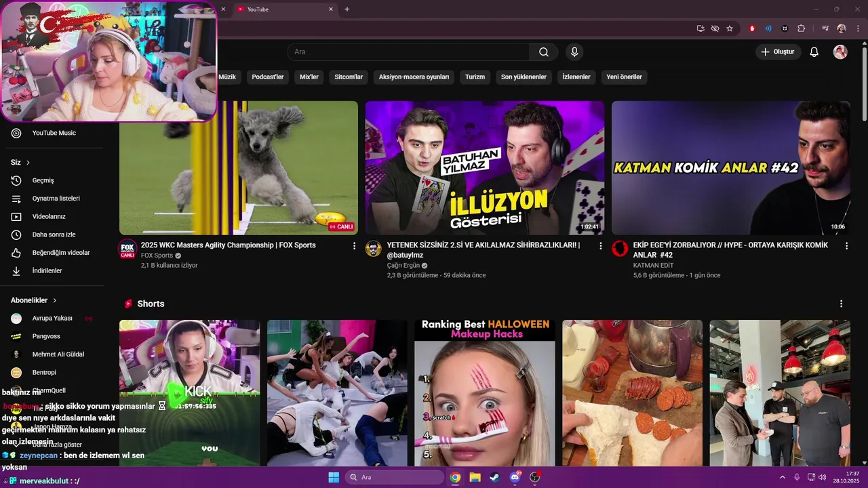The image size is (868, 488).
Task: Open Çağrı Ergün channel avatar
Action: pos(374,249)
